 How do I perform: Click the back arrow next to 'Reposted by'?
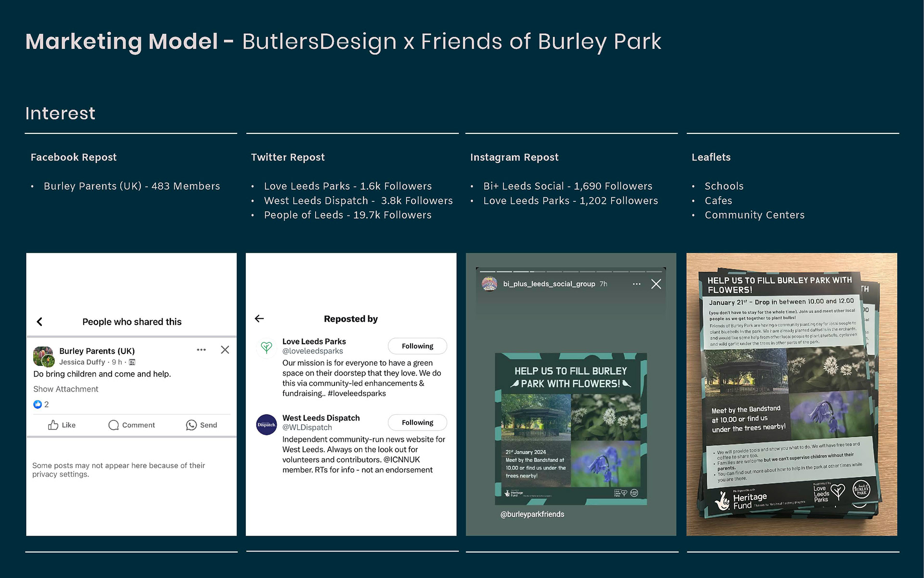(x=259, y=318)
